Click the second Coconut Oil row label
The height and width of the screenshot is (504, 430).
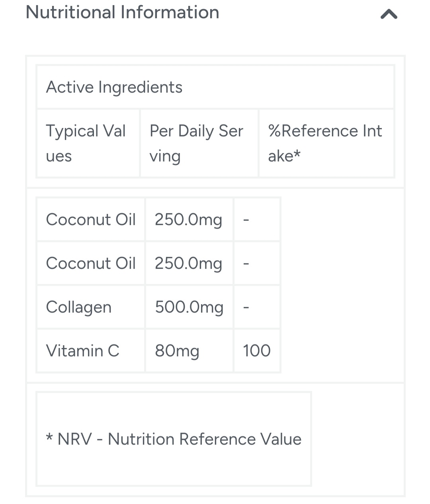tap(91, 263)
